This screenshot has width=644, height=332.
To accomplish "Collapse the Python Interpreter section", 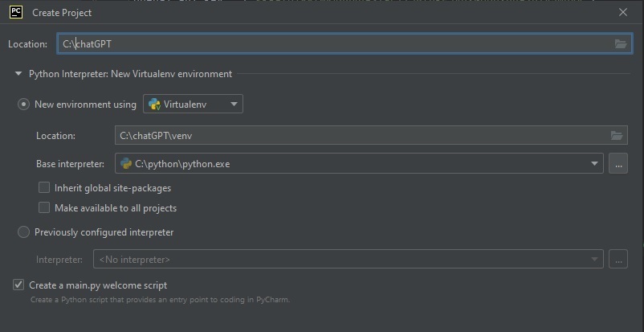I will click(18, 74).
